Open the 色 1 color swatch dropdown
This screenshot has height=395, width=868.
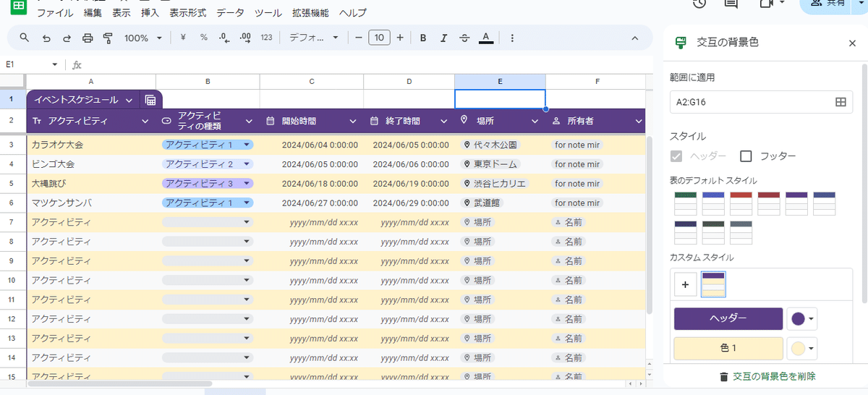pyautogui.click(x=802, y=348)
